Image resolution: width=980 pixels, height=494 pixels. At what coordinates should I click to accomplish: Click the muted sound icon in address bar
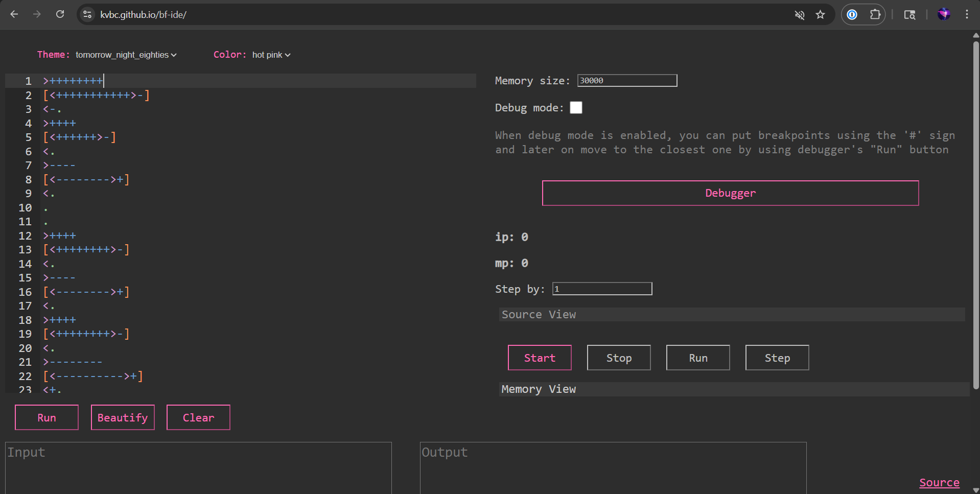799,15
